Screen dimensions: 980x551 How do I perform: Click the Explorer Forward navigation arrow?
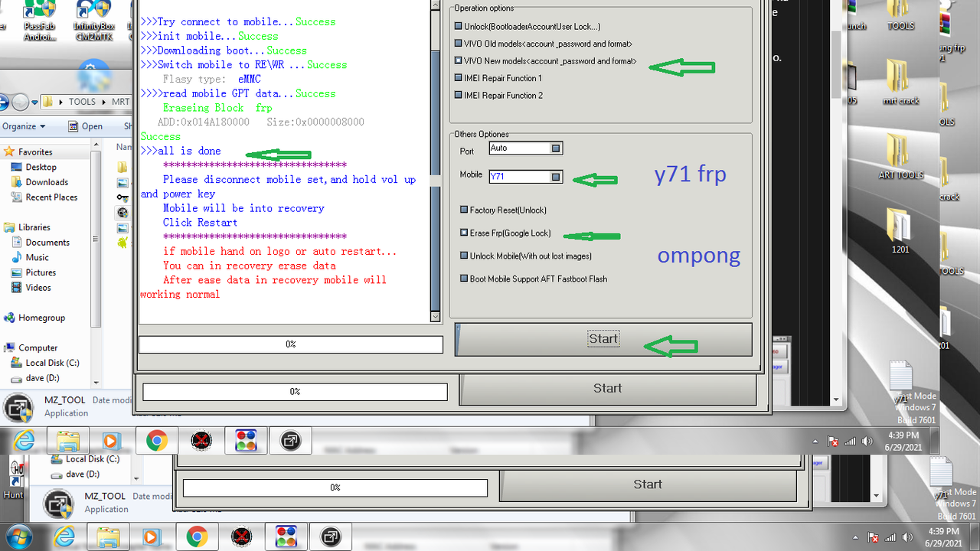tap(21, 101)
